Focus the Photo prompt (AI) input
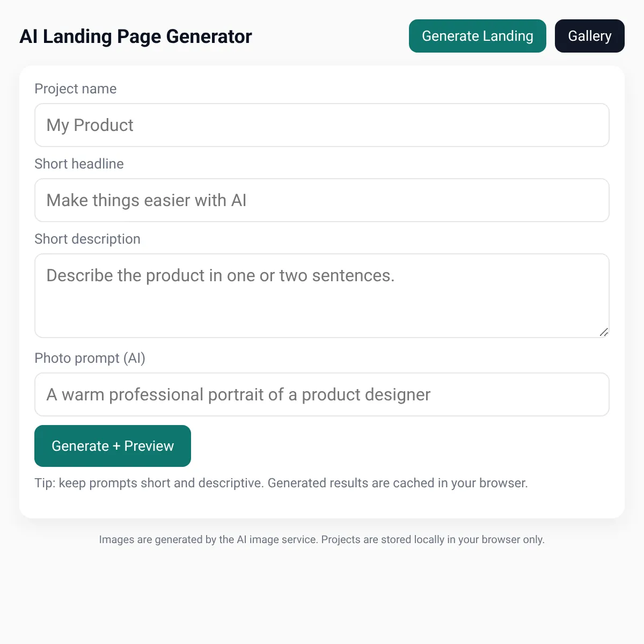The width and height of the screenshot is (644, 644). click(322, 394)
